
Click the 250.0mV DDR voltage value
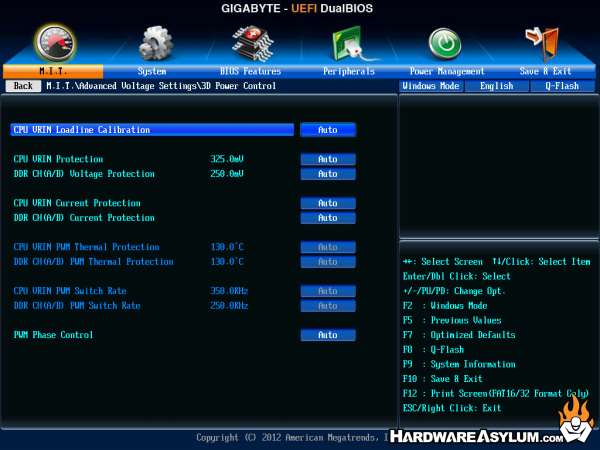coord(227,174)
